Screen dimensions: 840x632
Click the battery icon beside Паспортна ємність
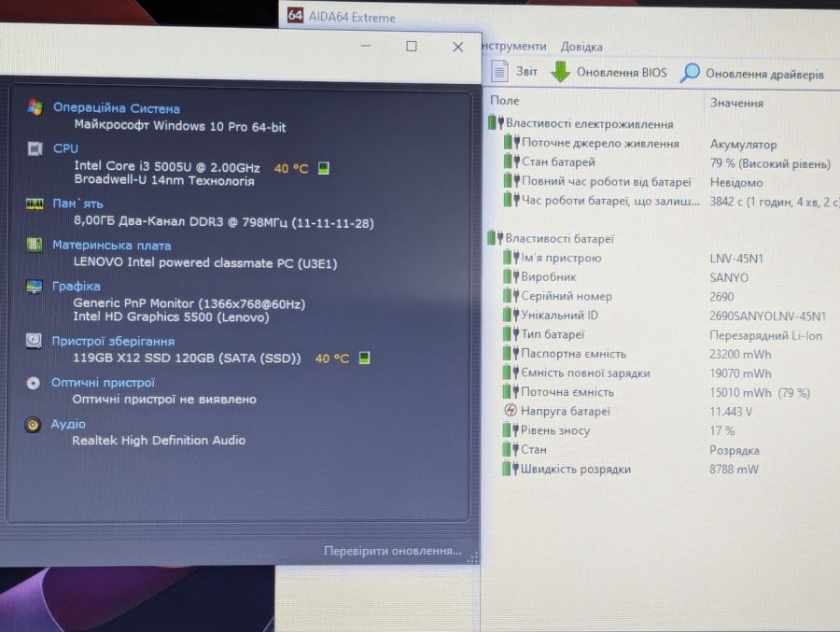(511, 353)
